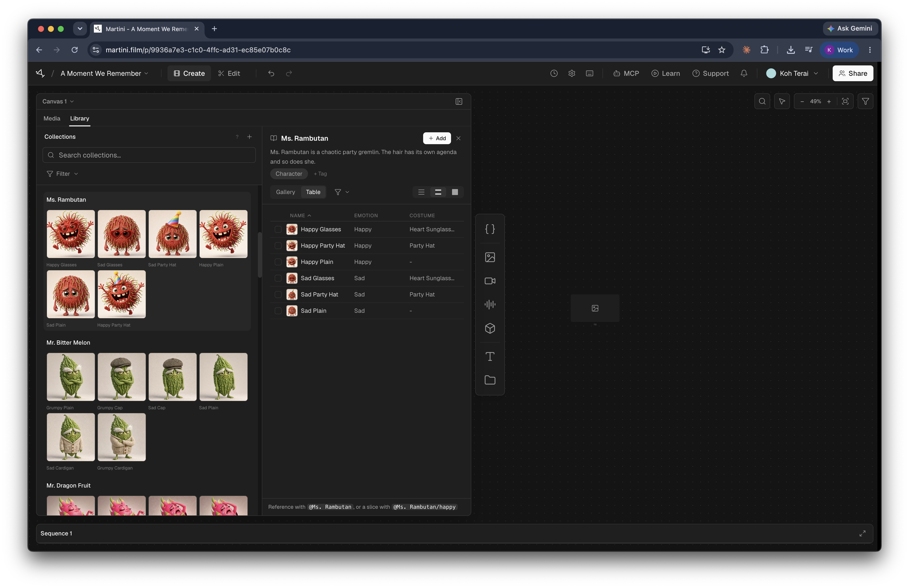Viewport: 909px width, 588px height.
Task: Open the table filter dropdown
Action: coord(341,192)
